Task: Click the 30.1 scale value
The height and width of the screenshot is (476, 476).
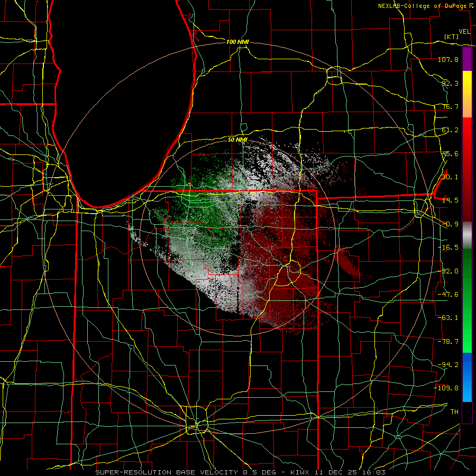Action: click(450, 177)
